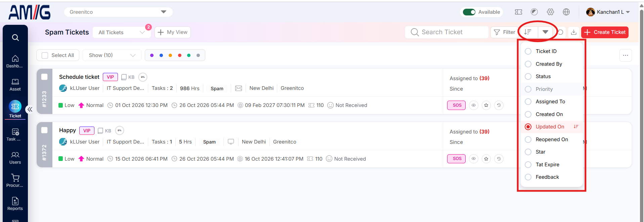Choose Ticket ID sort radio option

pos(528,51)
